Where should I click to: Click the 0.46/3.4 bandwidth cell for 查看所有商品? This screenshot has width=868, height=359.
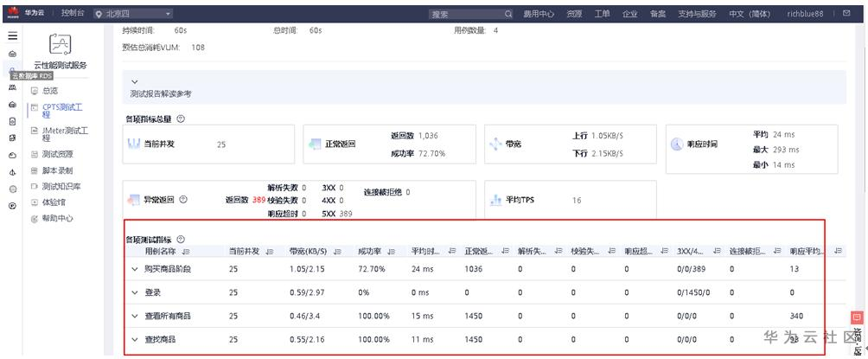(305, 316)
